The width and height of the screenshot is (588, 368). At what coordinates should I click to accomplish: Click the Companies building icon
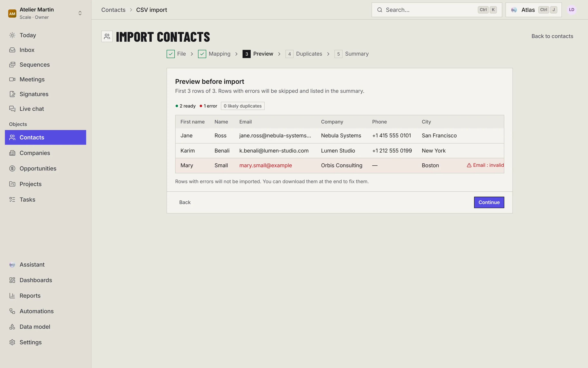(x=12, y=153)
